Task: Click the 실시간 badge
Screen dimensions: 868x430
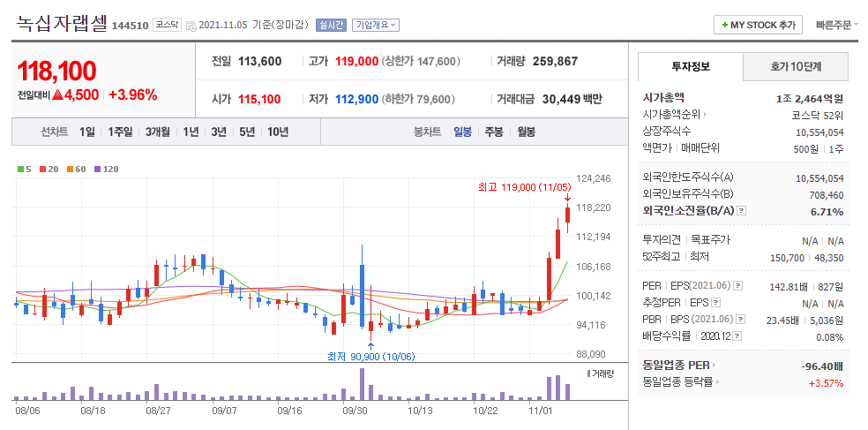Action: [331, 25]
